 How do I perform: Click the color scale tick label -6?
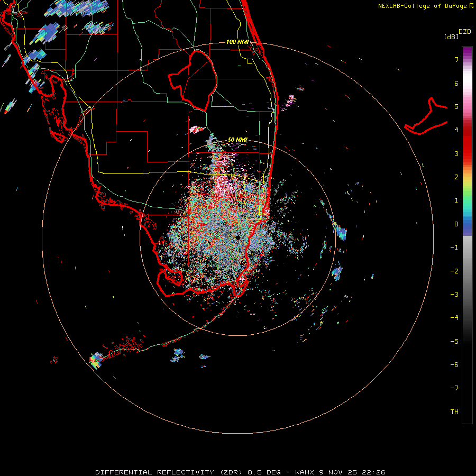454,364
